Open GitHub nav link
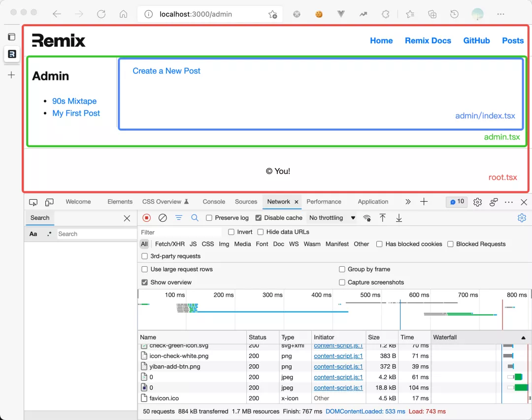The width and height of the screenshot is (532, 420). pos(476,41)
